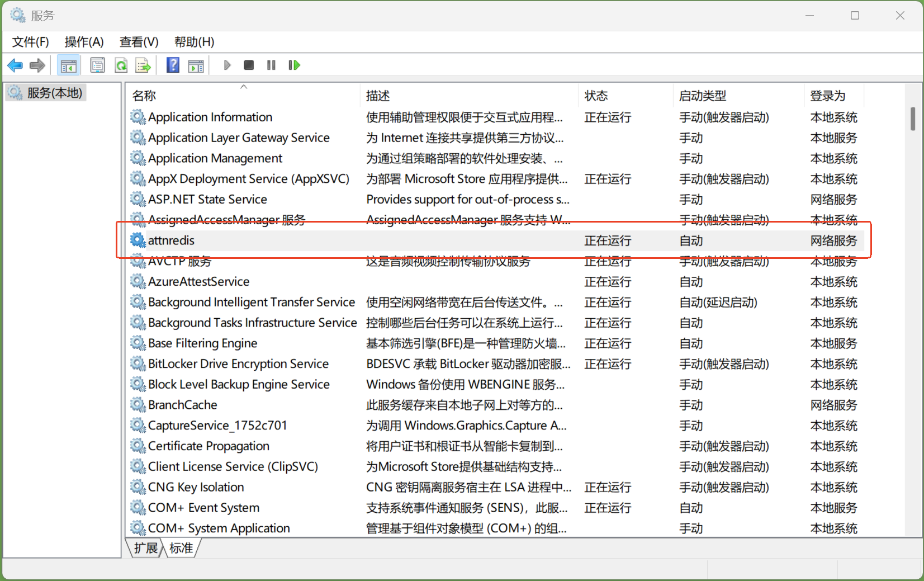The width and height of the screenshot is (924, 581).
Task: Click description of CNG Key Isolation
Action: [x=469, y=487]
